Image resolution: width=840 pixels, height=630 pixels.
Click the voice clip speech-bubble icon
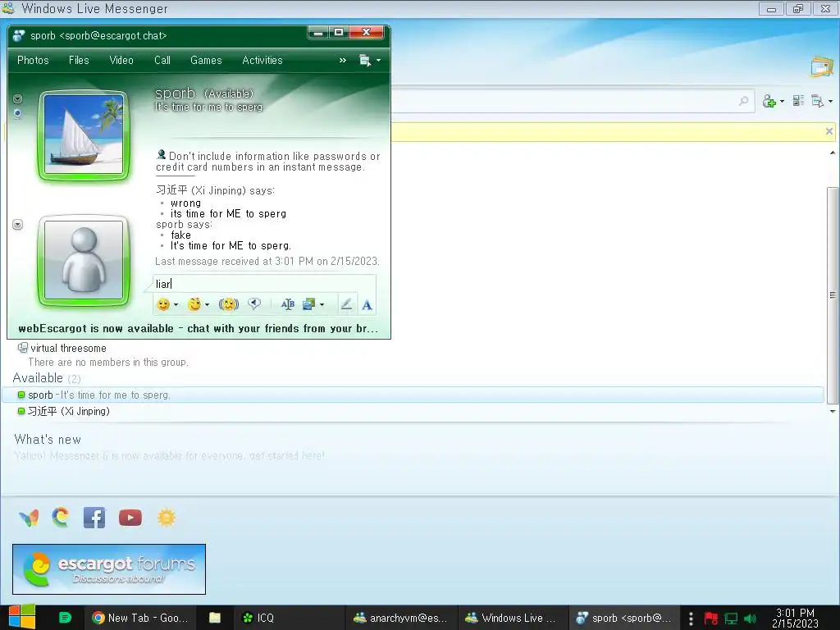click(254, 304)
